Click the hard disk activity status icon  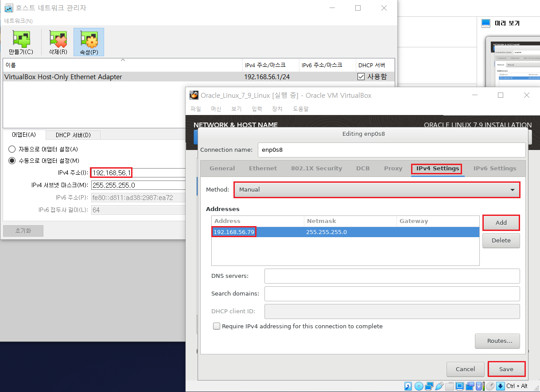[408, 386]
